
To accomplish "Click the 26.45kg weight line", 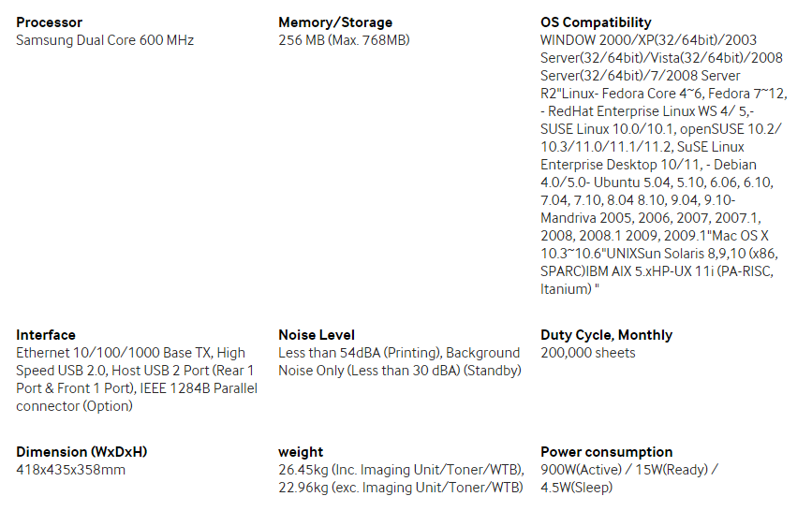I will (x=401, y=470).
